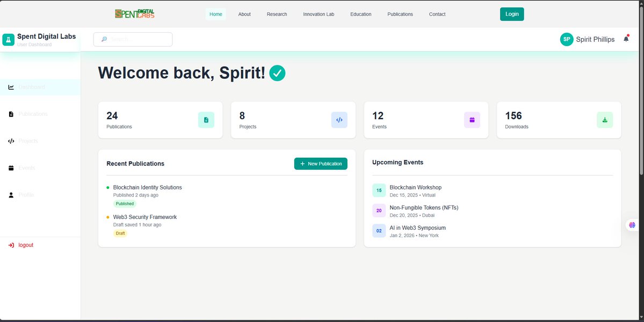This screenshot has width=644, height=322.
Task: Click the download icon on the Downloads stat card
Action: (605, 120)
